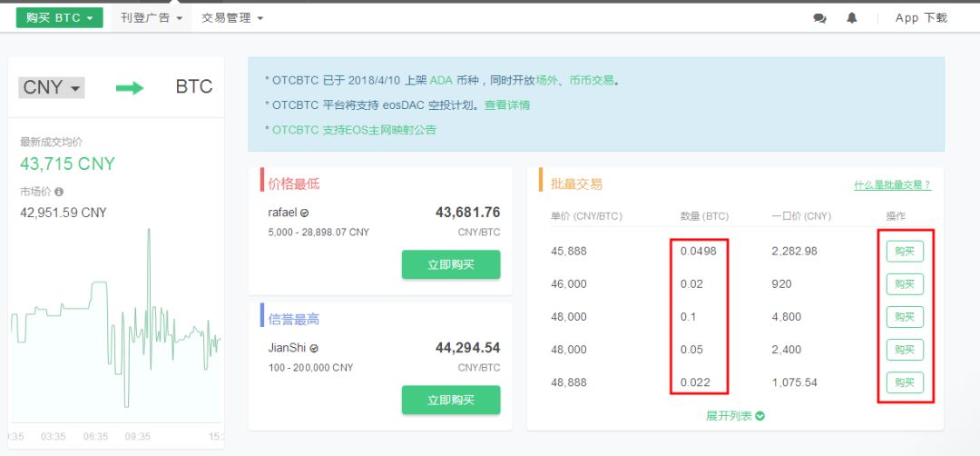Click verified badge beside JianShi
Image resolution: width=980 pixels, height=456 pixels.
pos(314,348)
